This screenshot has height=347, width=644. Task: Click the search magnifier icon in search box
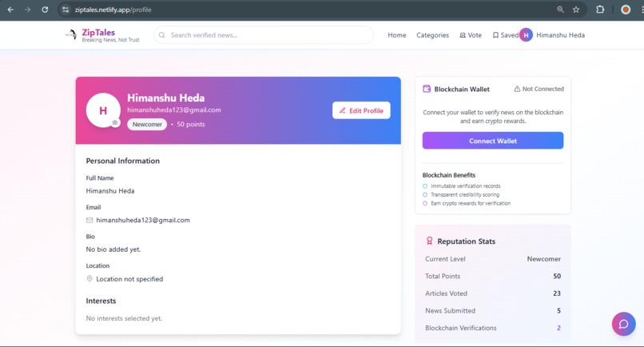point(162,35)
